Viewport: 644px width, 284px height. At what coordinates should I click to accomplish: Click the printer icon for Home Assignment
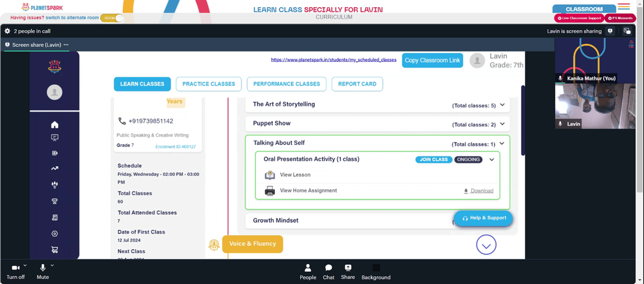[x=270, y=191]
